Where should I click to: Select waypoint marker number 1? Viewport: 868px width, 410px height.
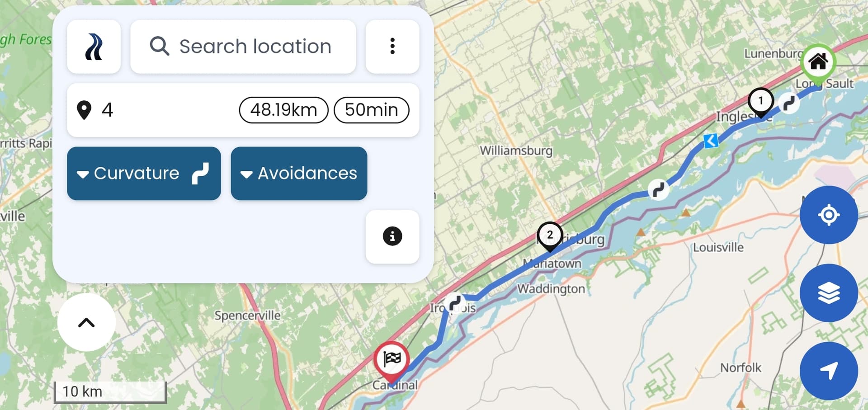pos(761,102)
